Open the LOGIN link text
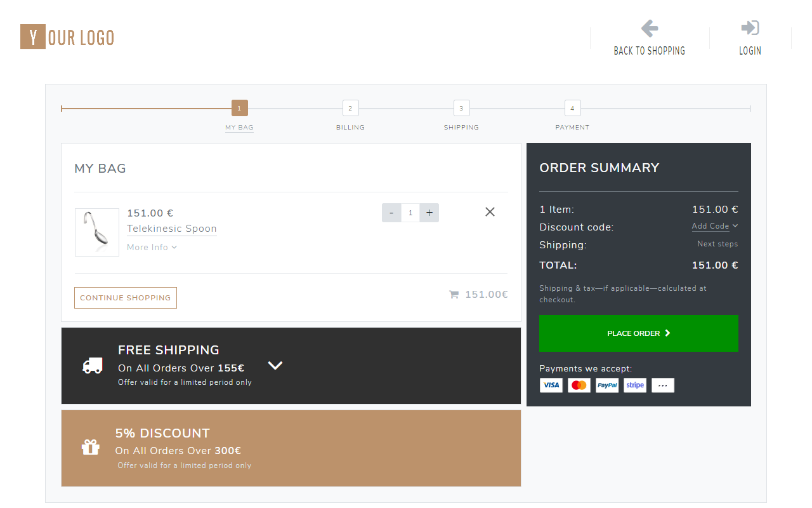The image size is (812, 508). (x=750, y=51)
